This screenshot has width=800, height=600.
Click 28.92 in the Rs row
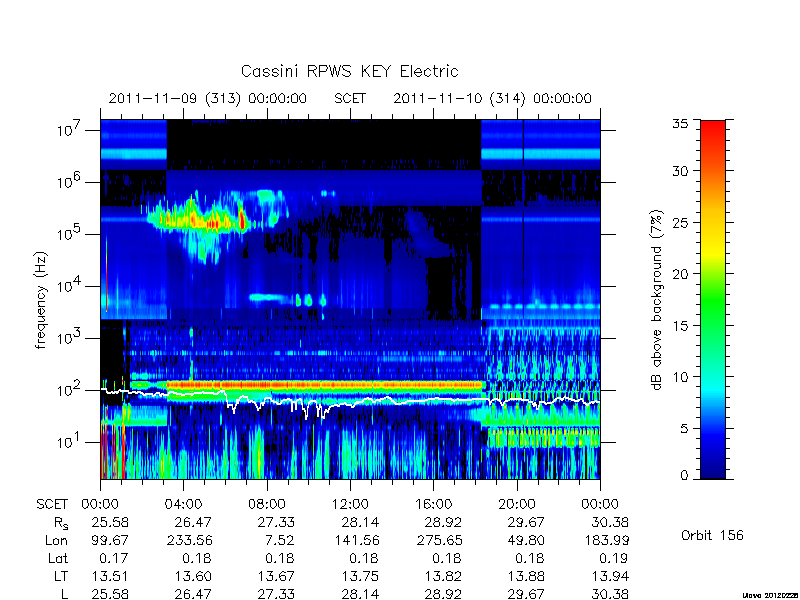tap(443, 522)
